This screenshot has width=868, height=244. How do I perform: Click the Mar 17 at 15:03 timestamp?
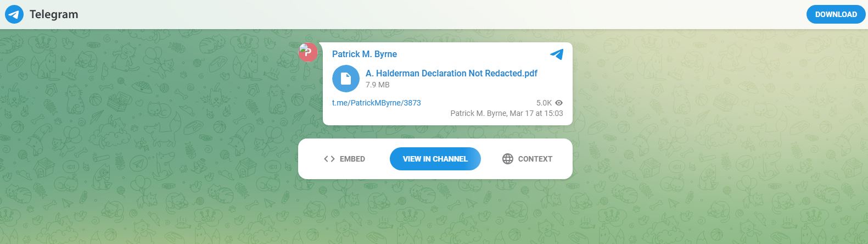click(x=536, y=113)
